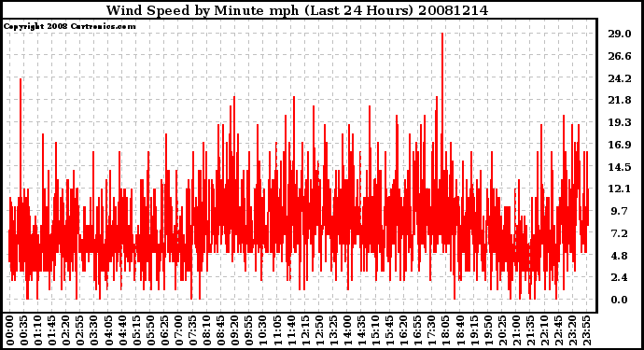644x350 pixels.
Task: Click the 02:55 time label
Action: click(80, 330)
